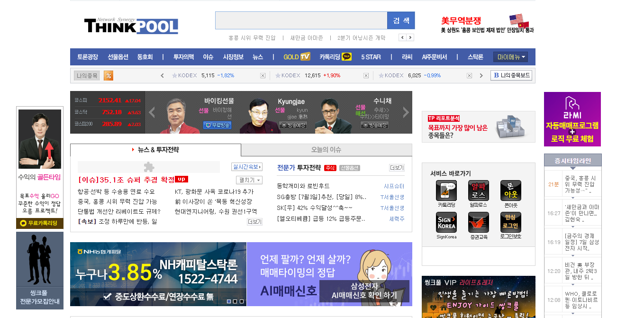Click the 무료방송 button for 바이킹선물
The height and width of the screenshot is (318, 644).
(217, 125)
